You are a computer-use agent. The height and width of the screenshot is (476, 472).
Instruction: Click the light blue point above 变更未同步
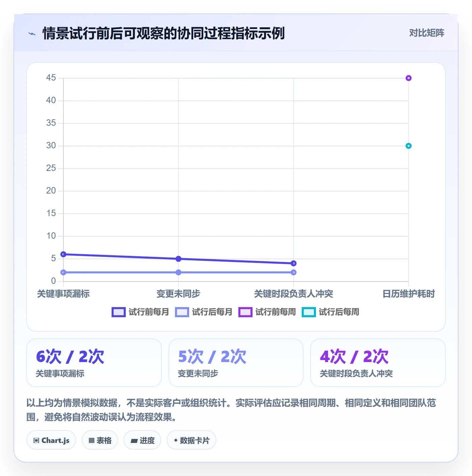pyautogui.click(x=178, y=272)
